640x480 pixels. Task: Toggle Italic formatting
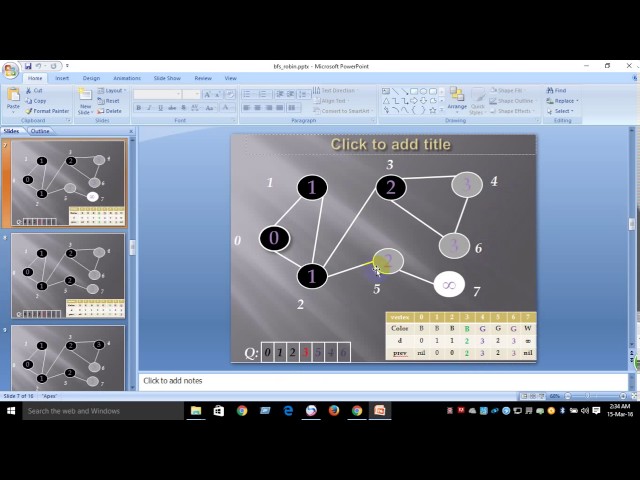[x=149, y=108]
